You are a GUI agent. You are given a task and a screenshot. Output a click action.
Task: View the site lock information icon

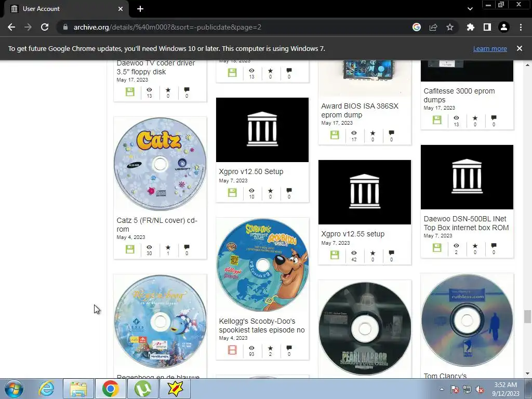click(65, 27)
